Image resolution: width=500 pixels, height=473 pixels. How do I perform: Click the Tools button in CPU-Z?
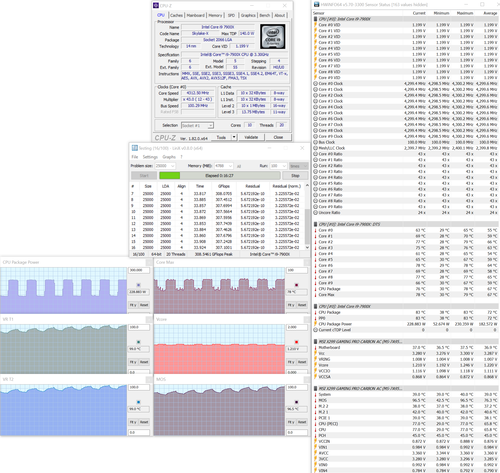click(221, 137)
